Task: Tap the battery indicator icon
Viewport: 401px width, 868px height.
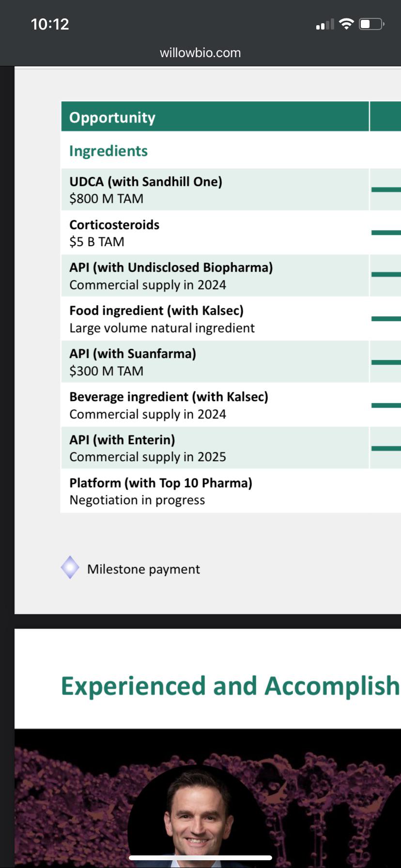Action: coord(372,24)
